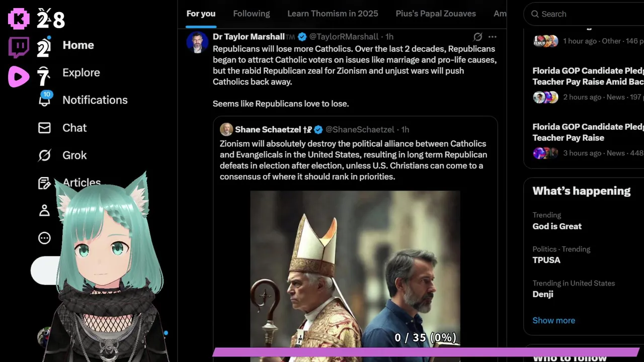Open the three-dot menu on Taylor Marshall's post

point(493,37)
